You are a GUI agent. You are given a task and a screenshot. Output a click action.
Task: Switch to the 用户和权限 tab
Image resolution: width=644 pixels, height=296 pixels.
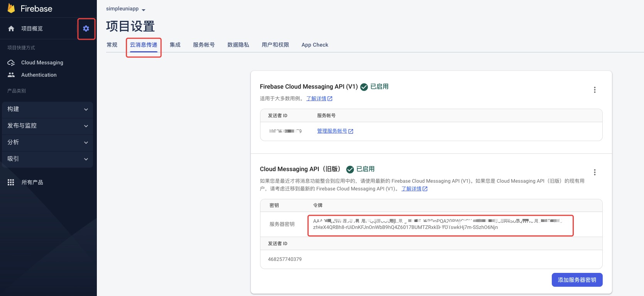pos(275,45)
